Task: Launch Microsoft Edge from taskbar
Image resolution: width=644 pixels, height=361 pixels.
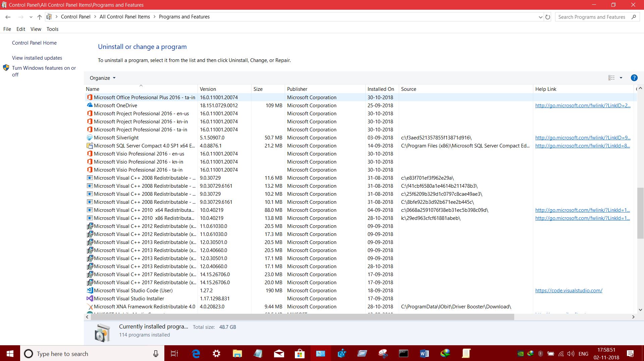Action: tap(196, 354)
